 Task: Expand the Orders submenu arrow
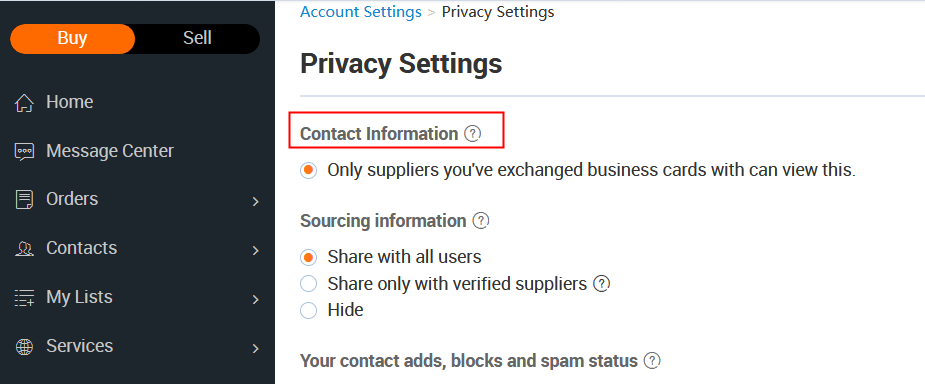point(255,202)
